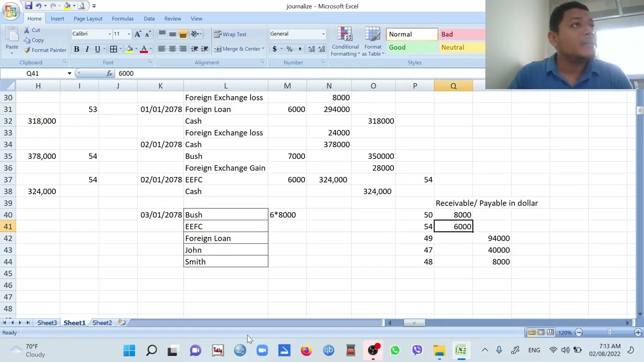Toggle Bottom Align vertical alignment

click(x=183, y=34)
